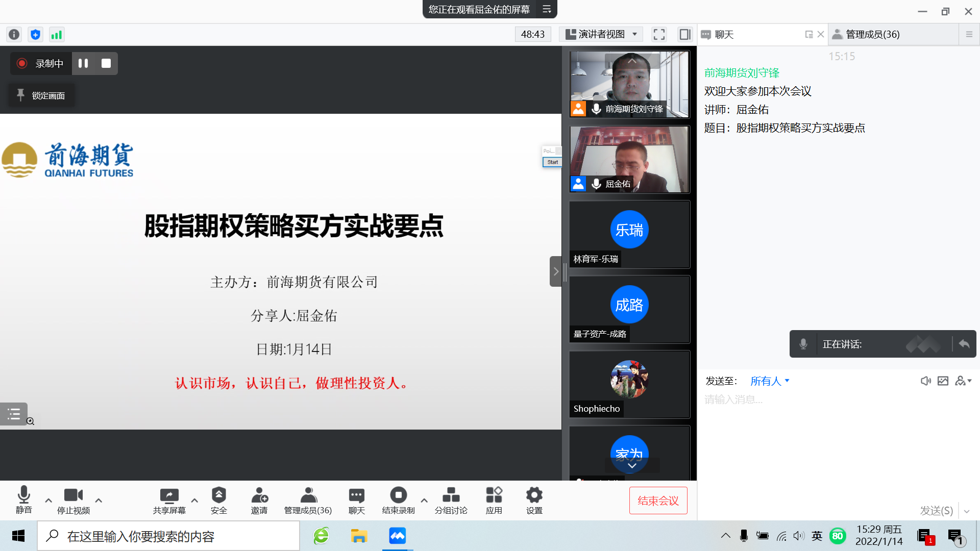Collapse the video strip side arrow

(x=556, y=271)
